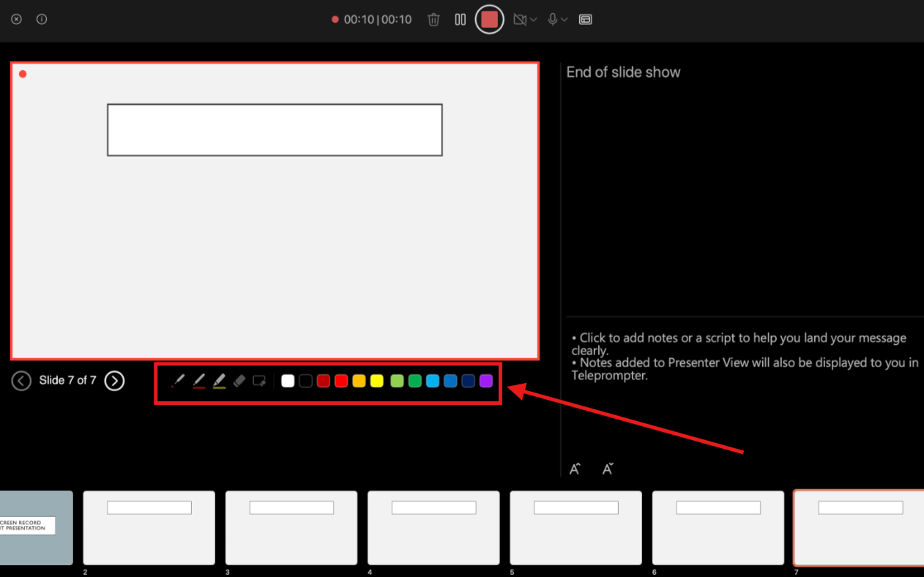Pick the red ink color

(341, 381)
